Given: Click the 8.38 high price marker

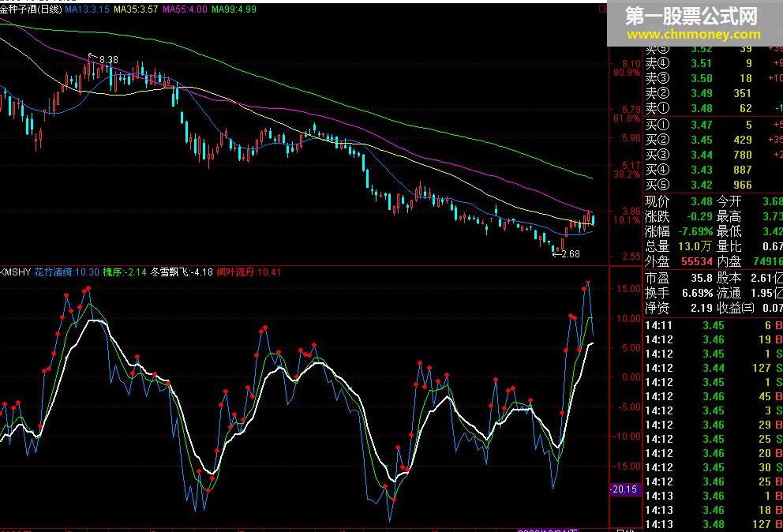Looking at the screenshot, I should click(x=109, y=60).
